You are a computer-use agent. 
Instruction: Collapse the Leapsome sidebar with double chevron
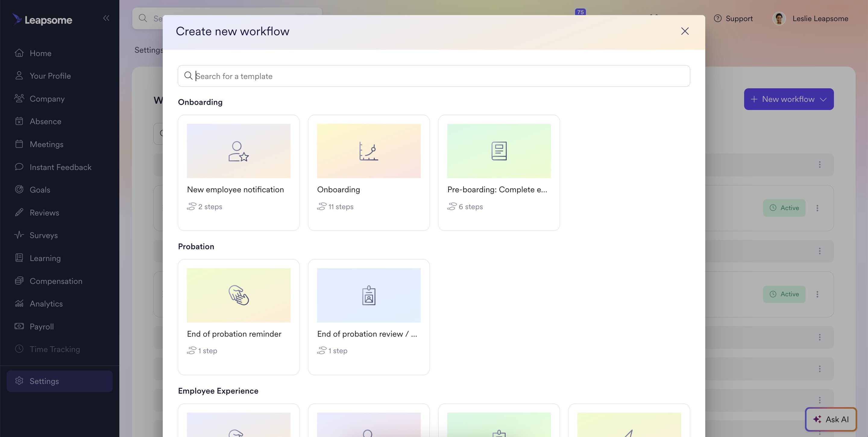106,18
